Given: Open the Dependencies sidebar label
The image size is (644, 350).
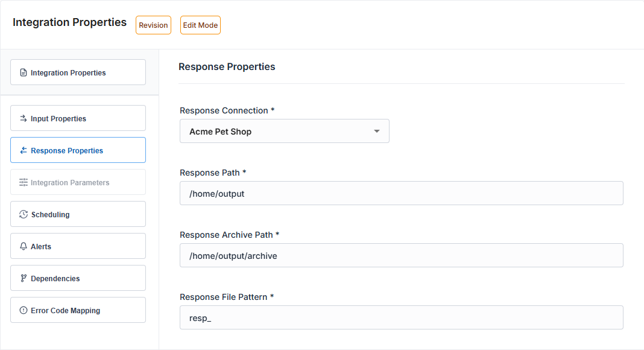Looking at the screenshot, I should coord(55,279).
